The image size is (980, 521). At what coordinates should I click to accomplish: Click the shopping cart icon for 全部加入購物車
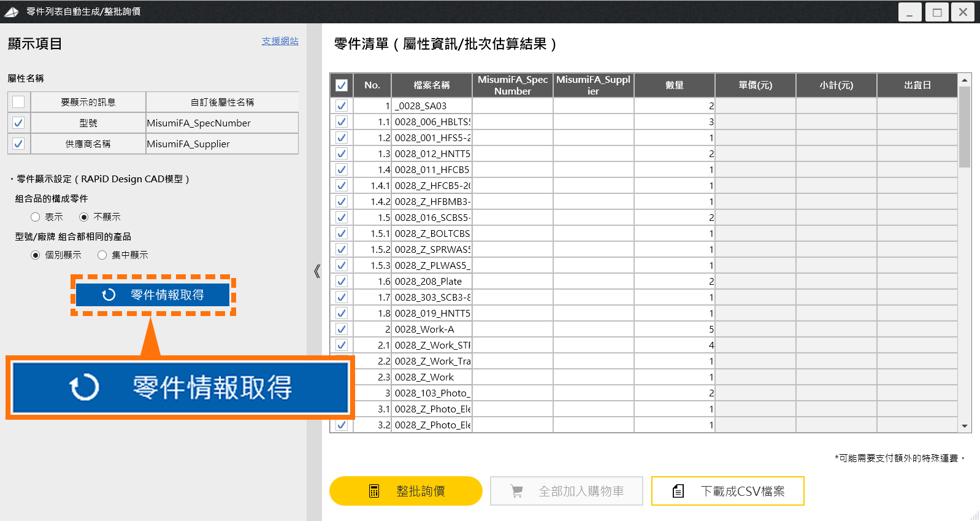[517, 491]
